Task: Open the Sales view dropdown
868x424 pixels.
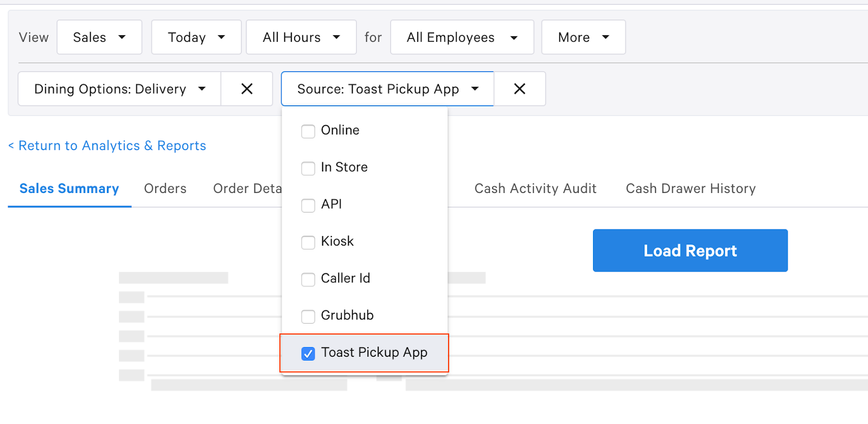Action: pos(99,37)
